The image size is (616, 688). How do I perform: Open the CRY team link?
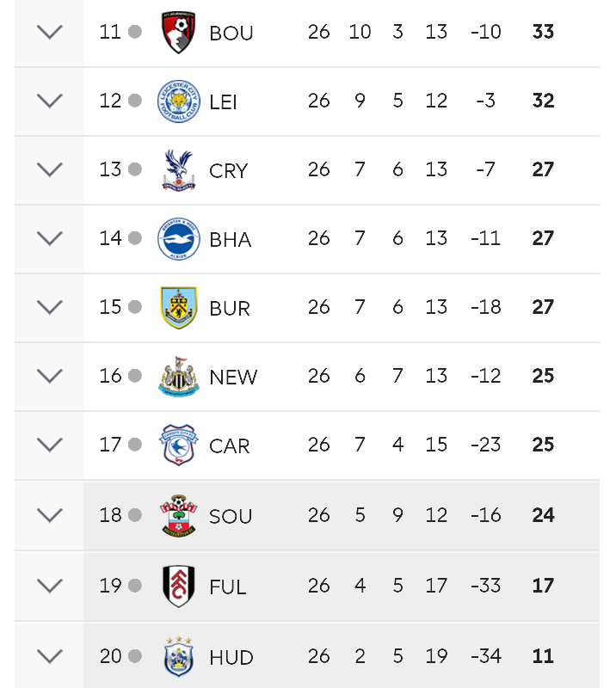click(229, 170)
